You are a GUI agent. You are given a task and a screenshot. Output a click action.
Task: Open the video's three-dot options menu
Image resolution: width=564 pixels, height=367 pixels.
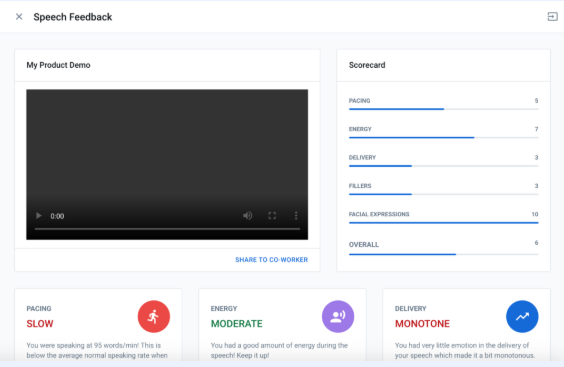coord(296,216)
